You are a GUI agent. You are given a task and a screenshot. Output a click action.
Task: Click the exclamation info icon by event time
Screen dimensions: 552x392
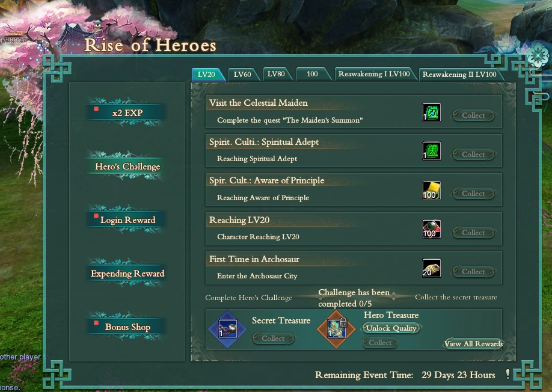click(x=508, y=374)
